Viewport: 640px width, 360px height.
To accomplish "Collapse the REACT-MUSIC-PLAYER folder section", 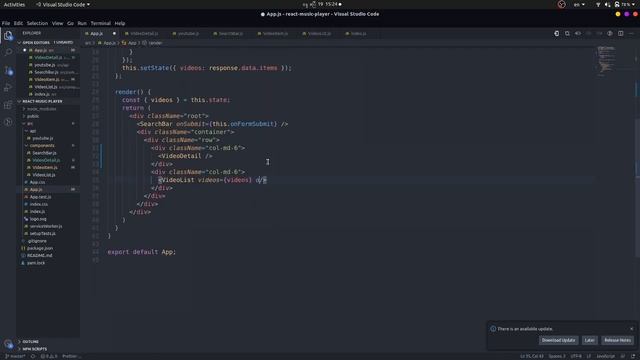I will pos(19,101).
